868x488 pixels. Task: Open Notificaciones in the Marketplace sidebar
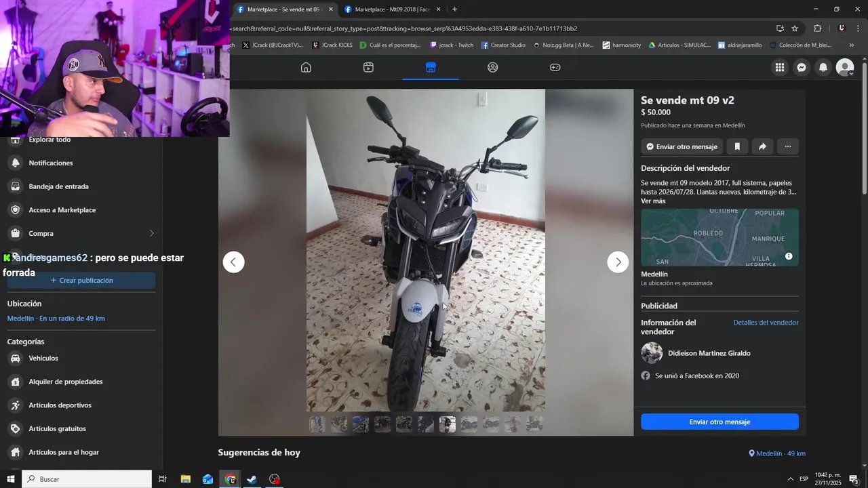coord(81,163)
